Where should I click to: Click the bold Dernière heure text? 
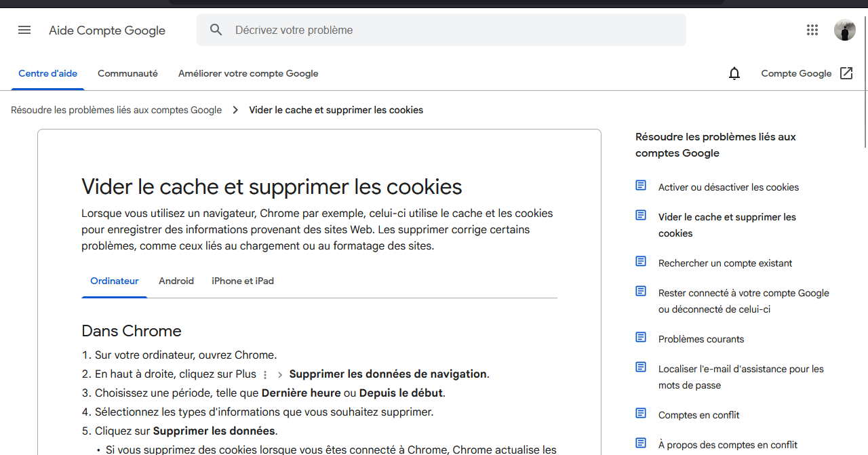pos(301,393)
